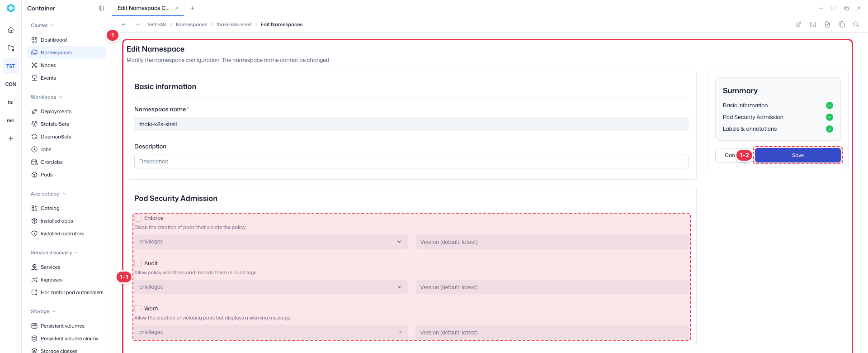
Task: Enable the Audit checkbox
Action: point(138,263)
